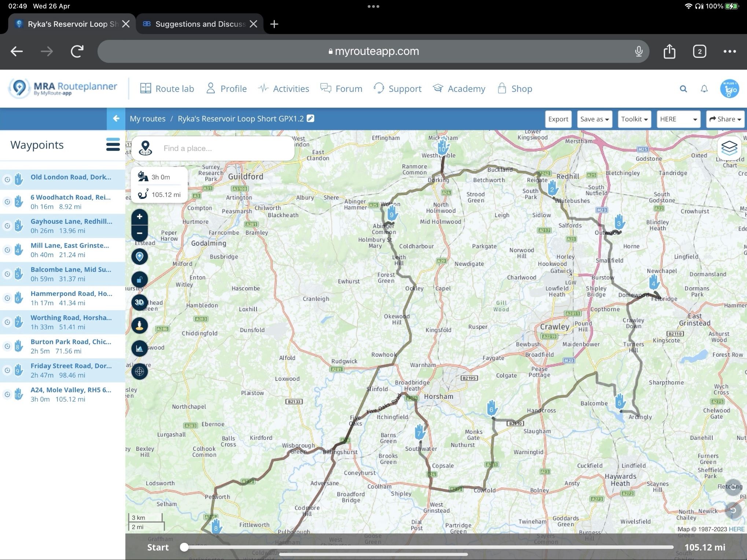The image size is (747, 560).
Task: Select waypoint Gayhouse Lane, Redhill...
Action: (62, 226)
